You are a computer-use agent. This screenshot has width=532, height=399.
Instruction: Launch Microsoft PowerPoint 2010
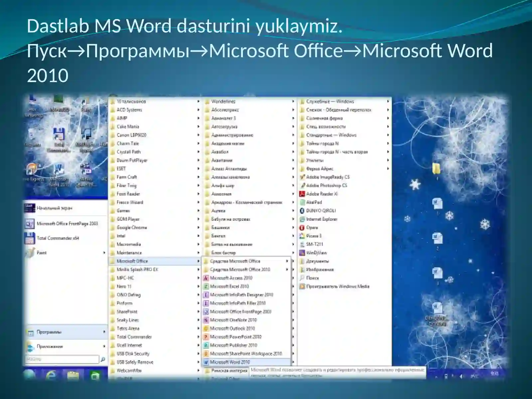246,337
